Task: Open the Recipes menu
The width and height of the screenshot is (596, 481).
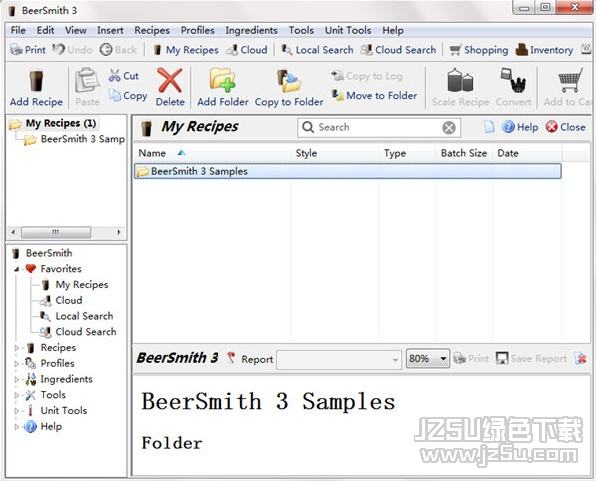Action: (152, 30)
